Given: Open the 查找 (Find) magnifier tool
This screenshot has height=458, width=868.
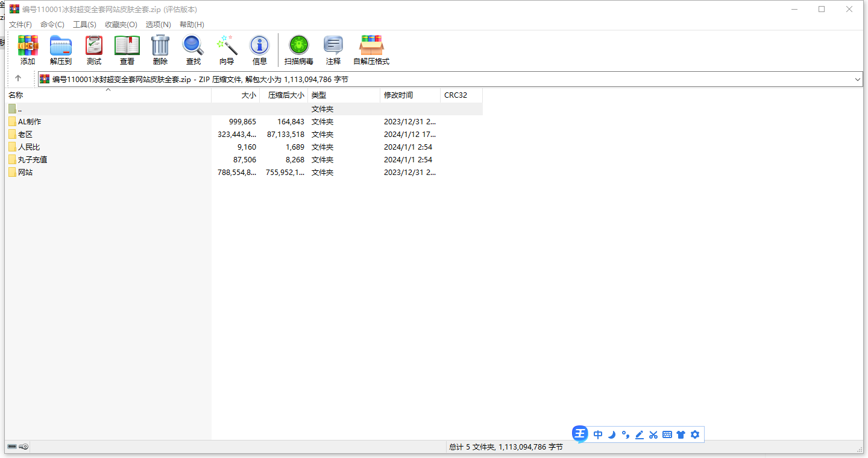Looking at the screenshot, I should (193, 46).
